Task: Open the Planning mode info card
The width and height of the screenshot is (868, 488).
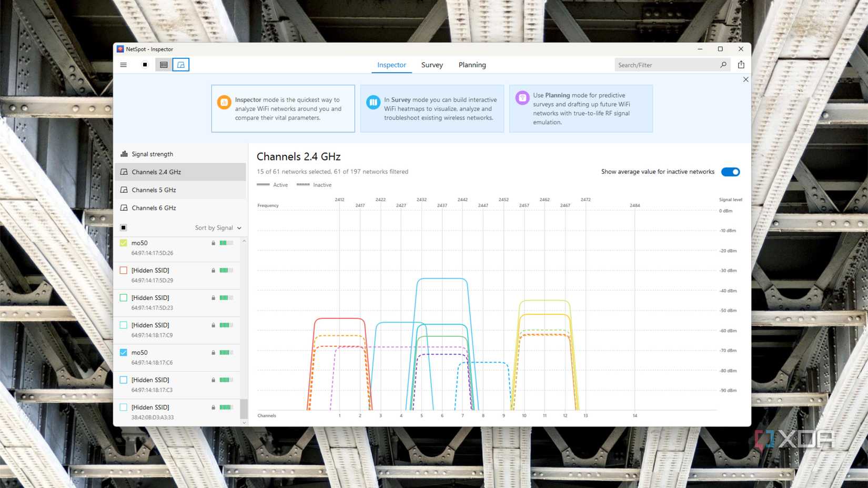Action: 581,108
